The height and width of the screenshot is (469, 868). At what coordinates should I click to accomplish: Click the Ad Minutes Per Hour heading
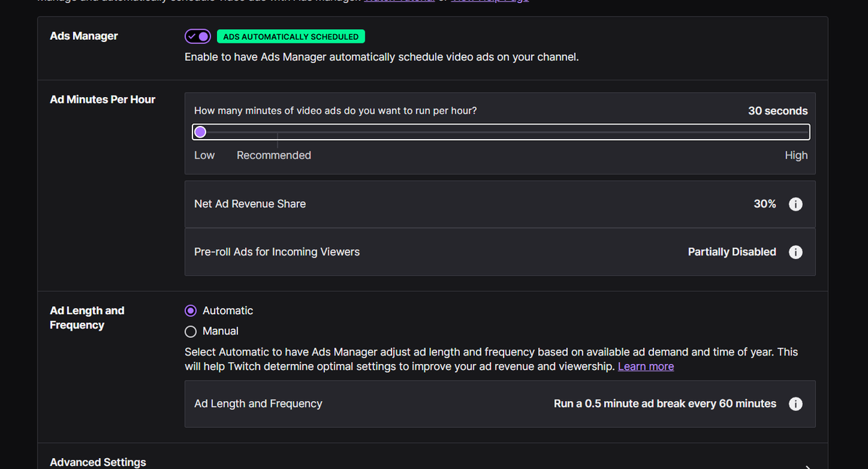point(103,100)
